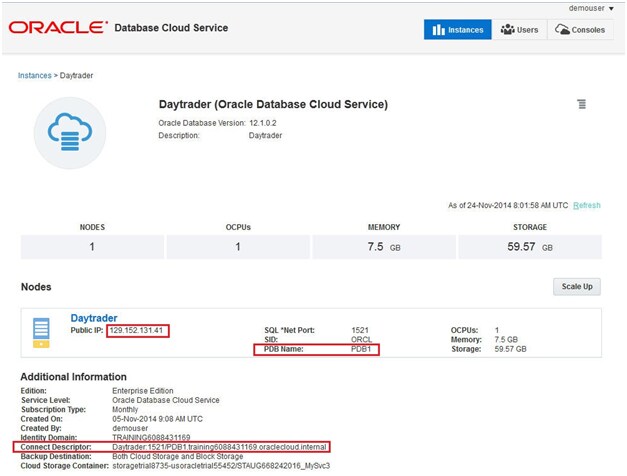Open the Daytrader node link
The image size is (627, 476).
click(94, 318)
